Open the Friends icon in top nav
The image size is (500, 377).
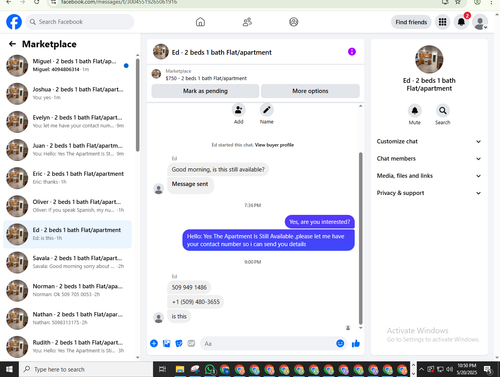[247, 22]
